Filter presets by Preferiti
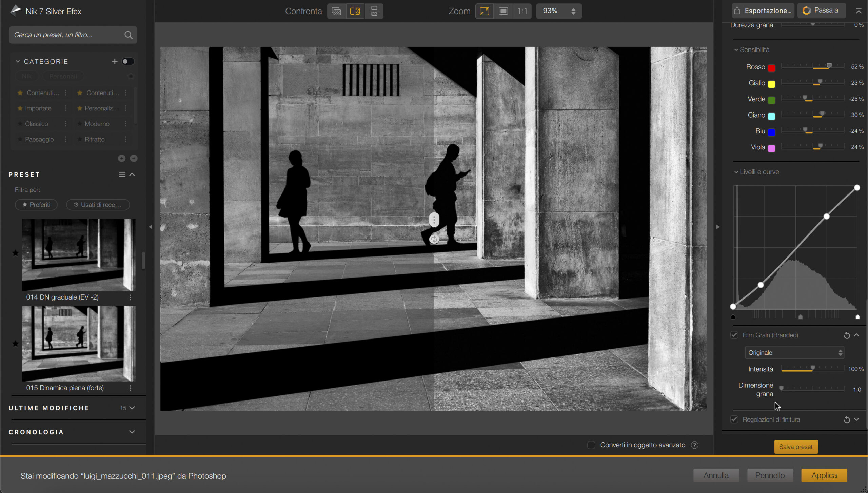 click(x=36, y=205)
